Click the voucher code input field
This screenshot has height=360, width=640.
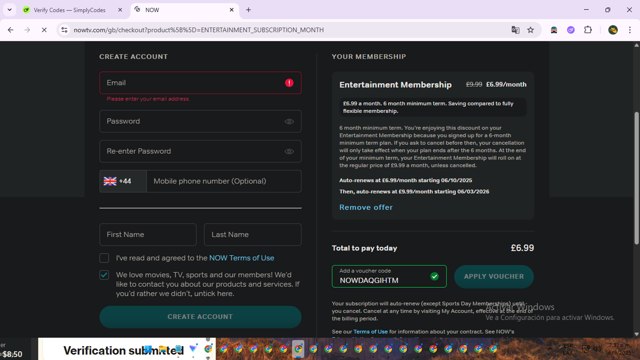(x=389, y=276)
